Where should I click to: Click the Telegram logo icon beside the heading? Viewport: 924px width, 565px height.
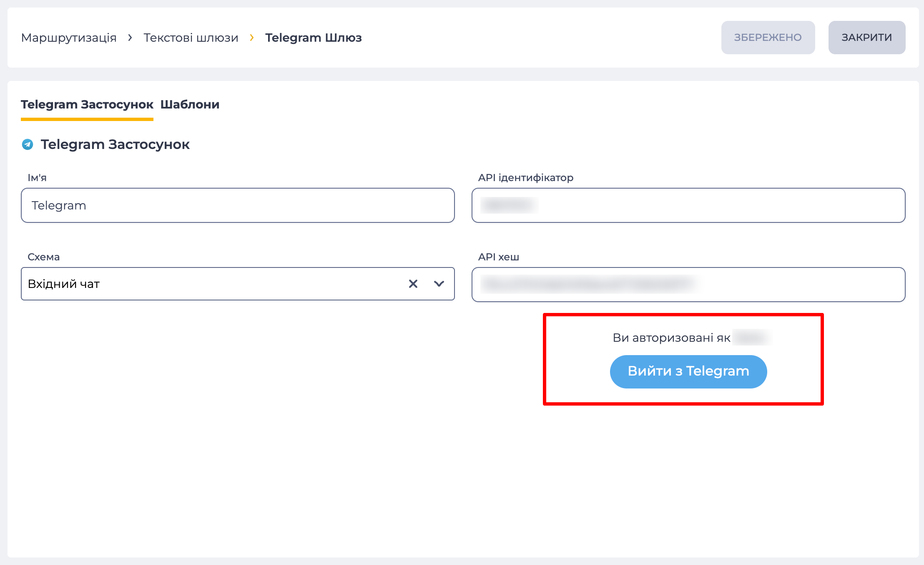(28, 144)
